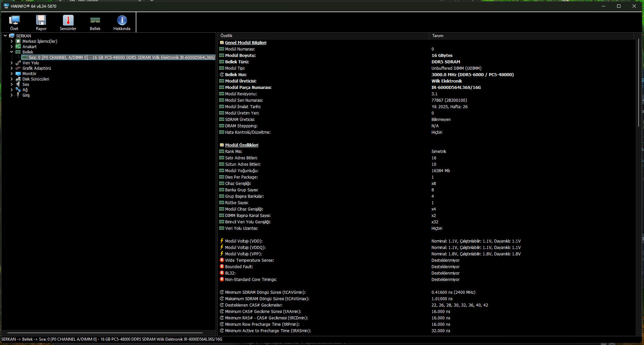Click the Modül Yoğunluğu value 16384 Mb
644x345 pixels.
pos(441,170)
